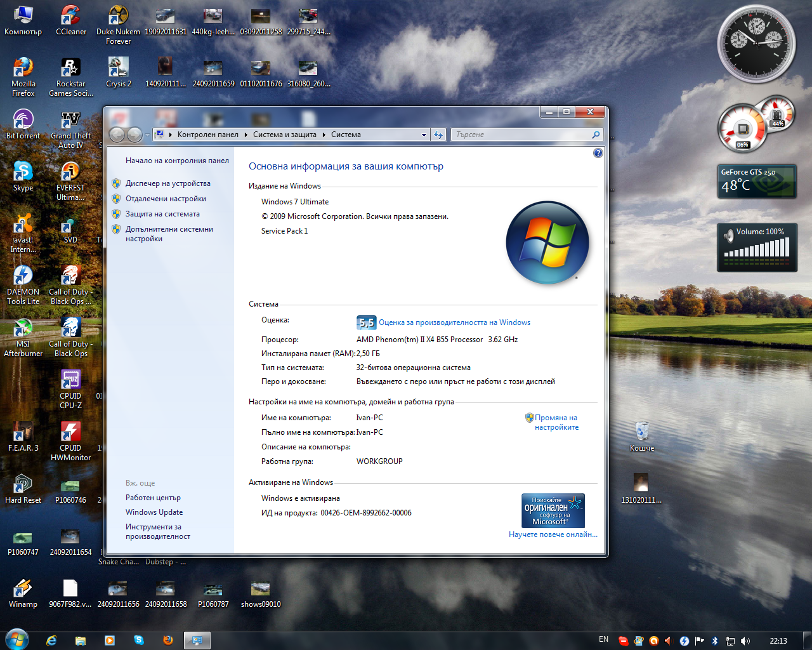Open the EN language indicator

tap(603, 640)
